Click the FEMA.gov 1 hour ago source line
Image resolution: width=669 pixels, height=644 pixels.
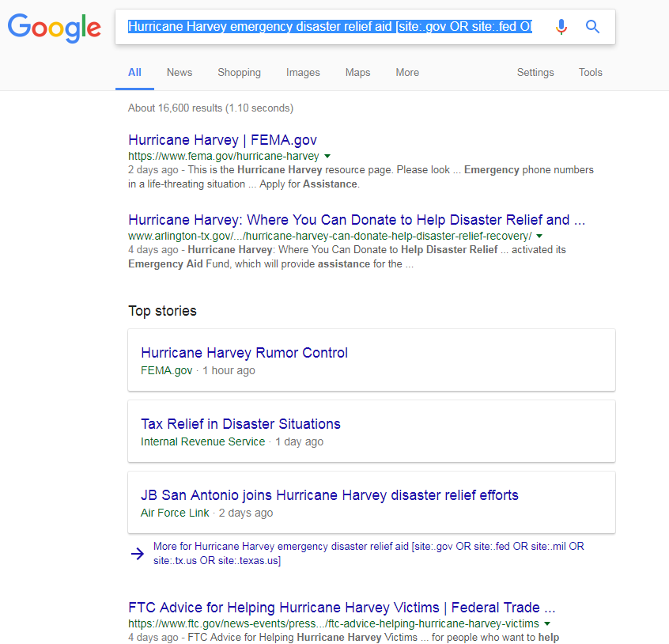[198, 370]
